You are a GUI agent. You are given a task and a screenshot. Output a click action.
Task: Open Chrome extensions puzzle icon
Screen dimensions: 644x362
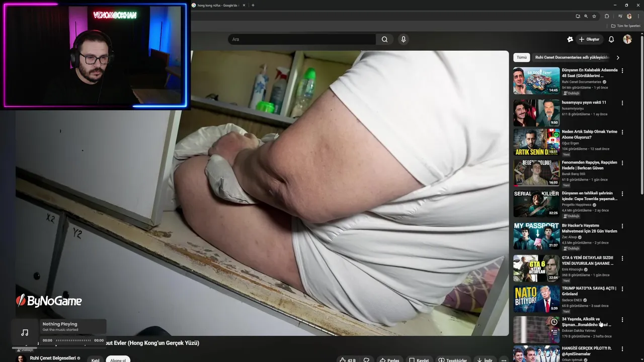pyautogui.click(x=607, y=16)
